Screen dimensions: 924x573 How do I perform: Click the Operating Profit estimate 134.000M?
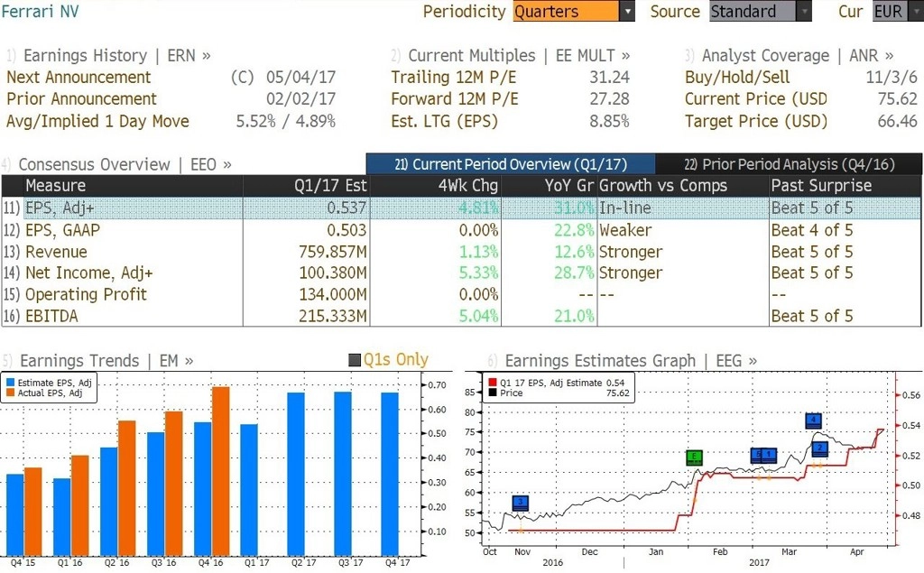click(x=333, y=294)
